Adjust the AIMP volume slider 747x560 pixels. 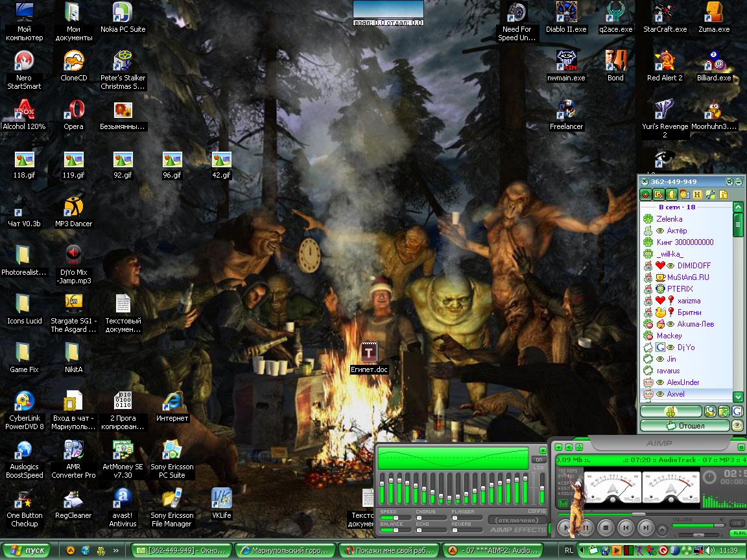coord(698,526)
